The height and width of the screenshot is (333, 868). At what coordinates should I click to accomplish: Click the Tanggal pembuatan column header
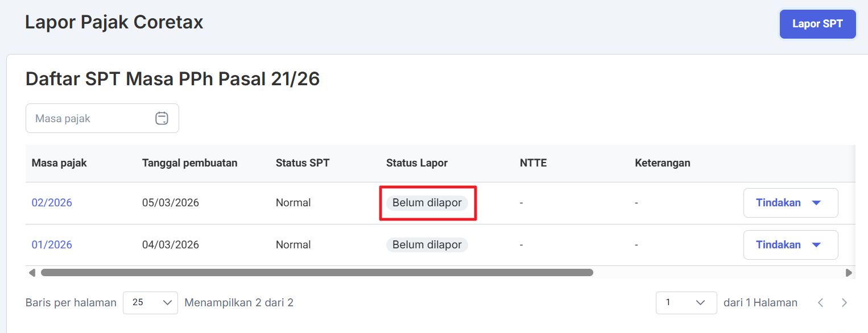click(189, 163)
